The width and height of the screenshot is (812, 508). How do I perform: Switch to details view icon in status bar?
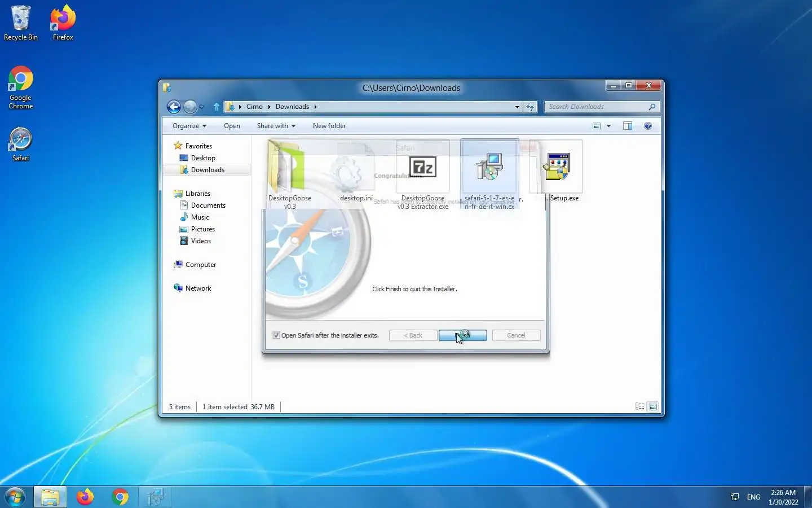[x=640, y=406]
